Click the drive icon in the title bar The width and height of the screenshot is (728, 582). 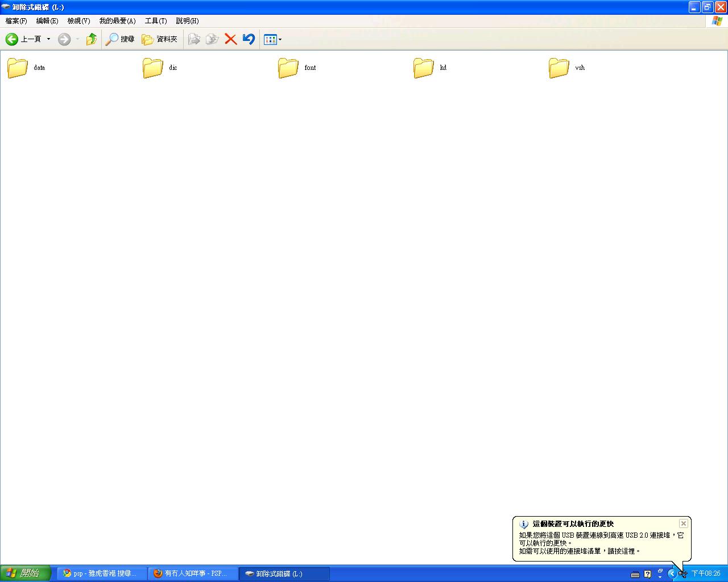tap(6, 7)
